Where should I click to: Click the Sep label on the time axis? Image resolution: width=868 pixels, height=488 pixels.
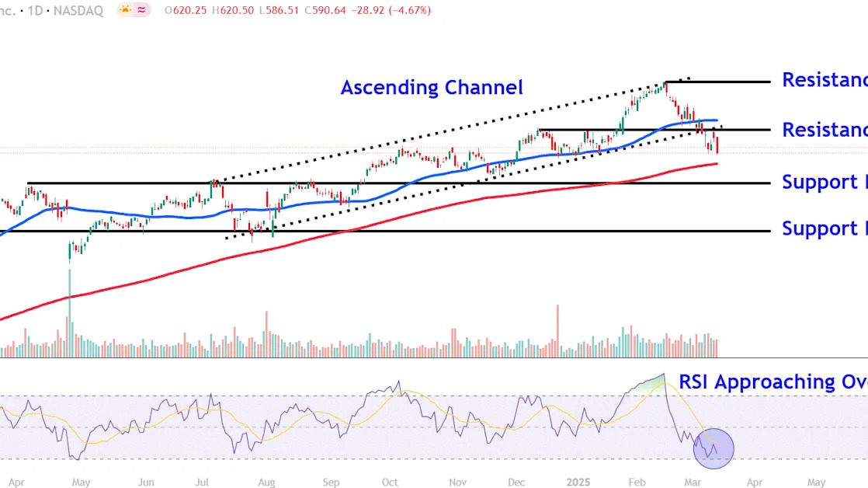point(331,483)
